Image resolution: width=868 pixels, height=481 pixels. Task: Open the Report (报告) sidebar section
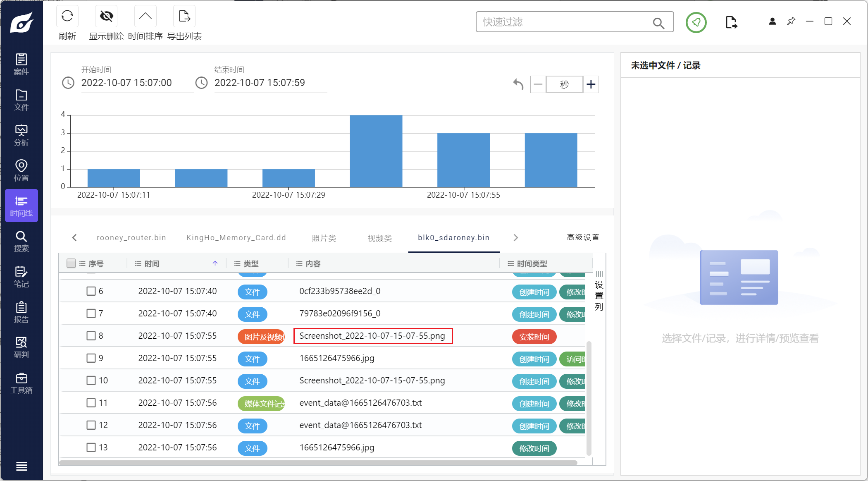(x=21, y=312)
